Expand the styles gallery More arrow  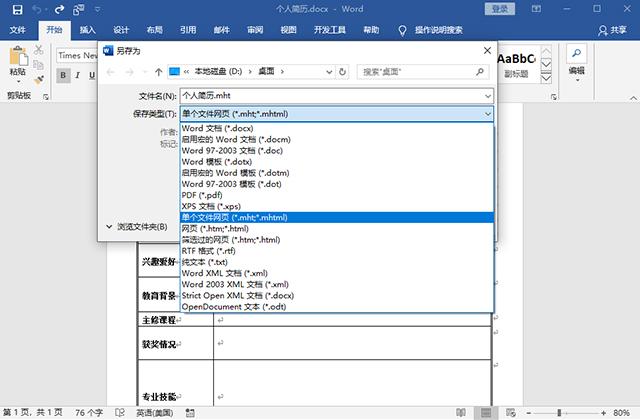point(546,78)
